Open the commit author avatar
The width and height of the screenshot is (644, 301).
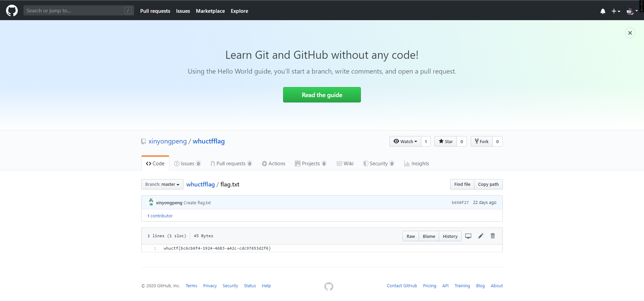coord(151,202)
